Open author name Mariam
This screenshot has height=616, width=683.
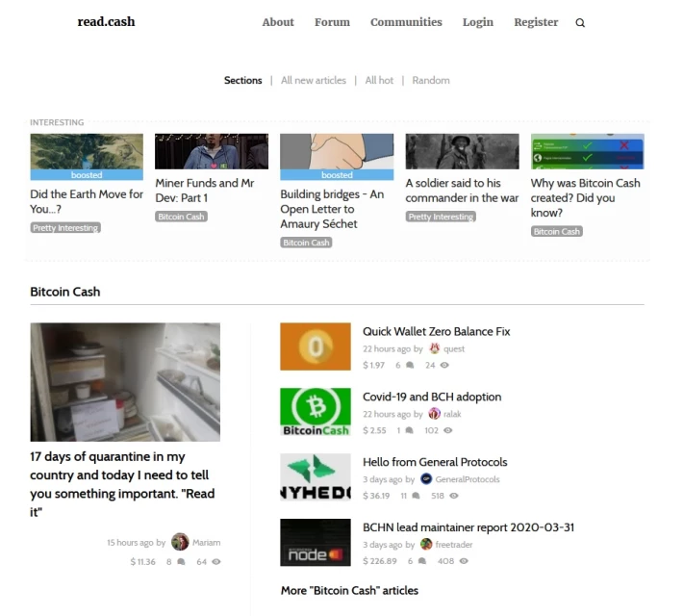tap(207, 543)
